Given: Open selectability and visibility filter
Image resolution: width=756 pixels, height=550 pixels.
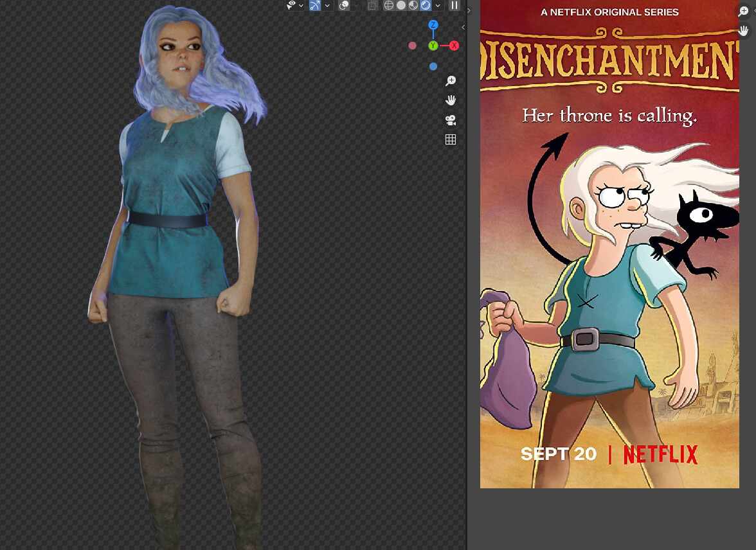Looking at the screenshot, I should [x=291, y=5].
